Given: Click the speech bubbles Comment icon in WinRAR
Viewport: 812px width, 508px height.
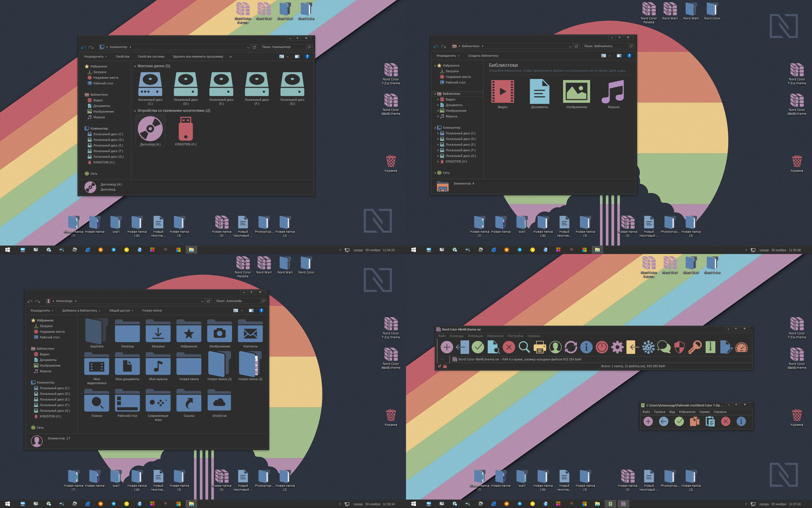Looking at the screenshot, I should (x=664, y=347).
